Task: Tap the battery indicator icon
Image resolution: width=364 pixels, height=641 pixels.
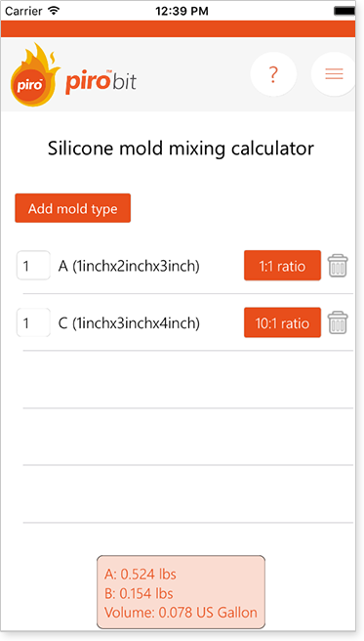Action: [344, 11]
